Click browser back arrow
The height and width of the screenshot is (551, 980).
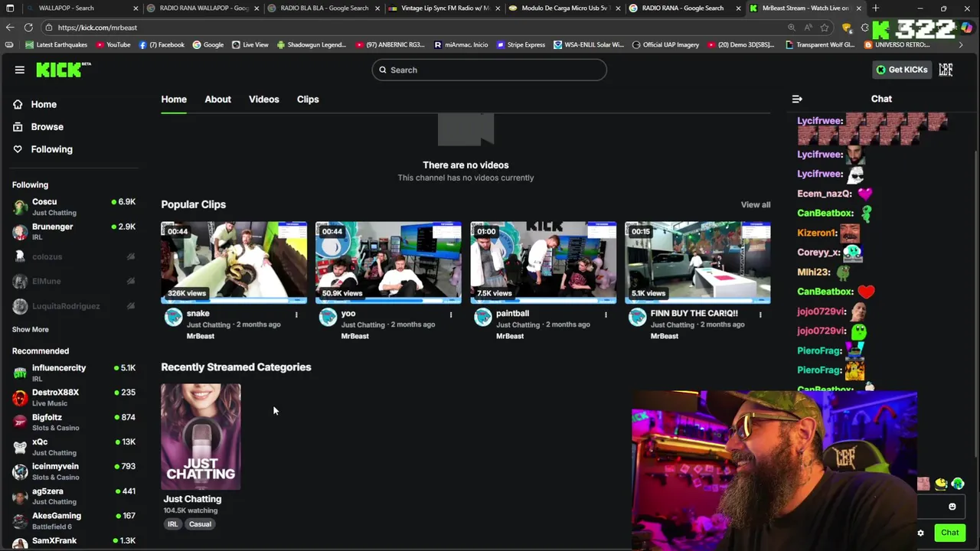click(x=10, y=28)
